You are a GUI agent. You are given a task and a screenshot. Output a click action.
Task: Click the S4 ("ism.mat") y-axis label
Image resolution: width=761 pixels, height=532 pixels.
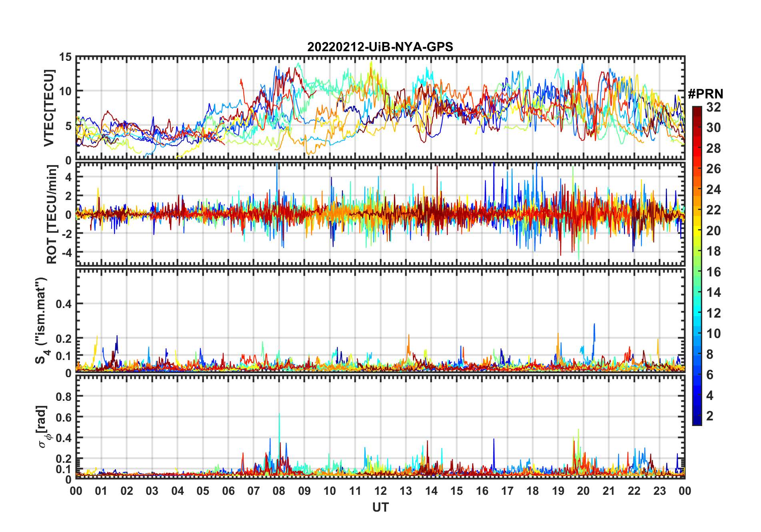(x=41, y=320)
